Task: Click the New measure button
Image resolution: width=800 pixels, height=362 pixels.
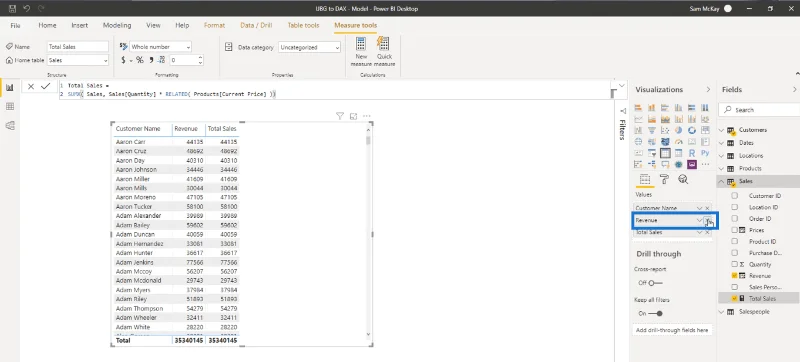Action: point(361,52)
